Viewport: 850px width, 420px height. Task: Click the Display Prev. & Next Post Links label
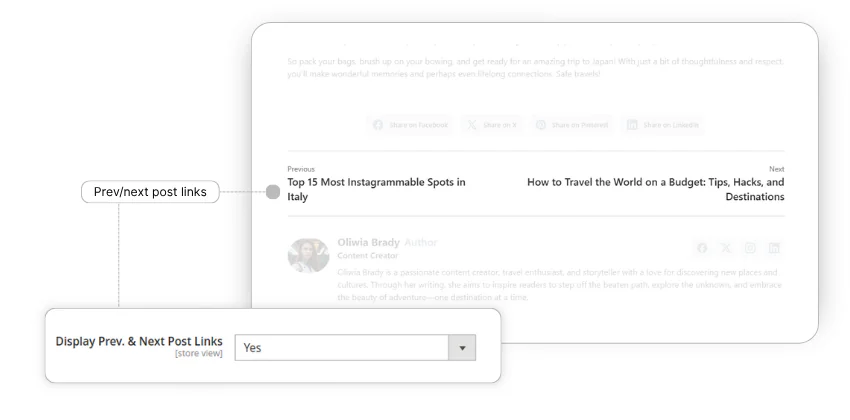139,342
